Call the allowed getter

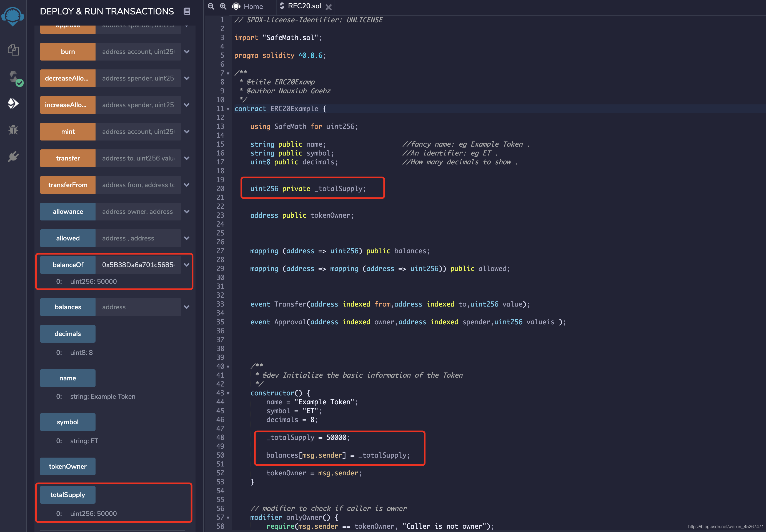pyautogui.click(x=68, y=238)
